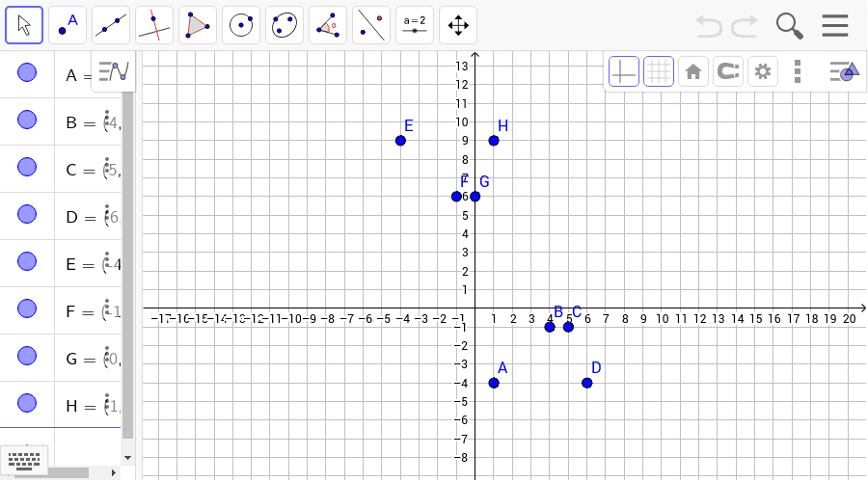Select the Ellipse conic tool

285,25
